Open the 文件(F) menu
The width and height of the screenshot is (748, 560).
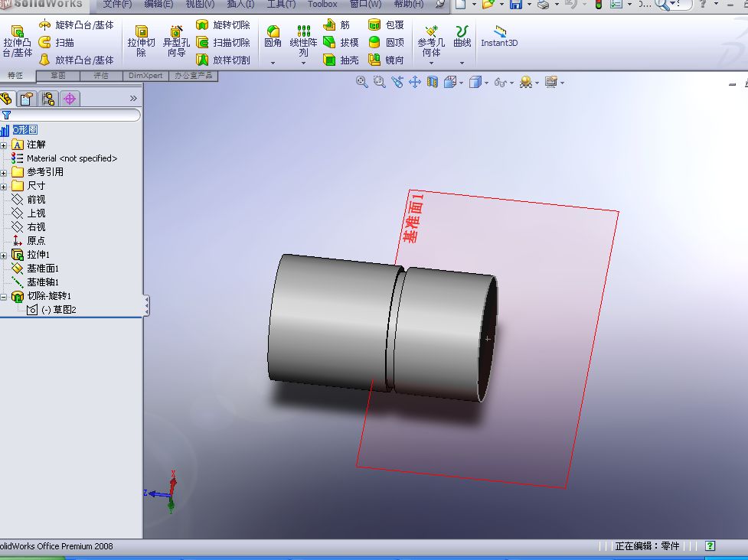[x=117, y=5]
